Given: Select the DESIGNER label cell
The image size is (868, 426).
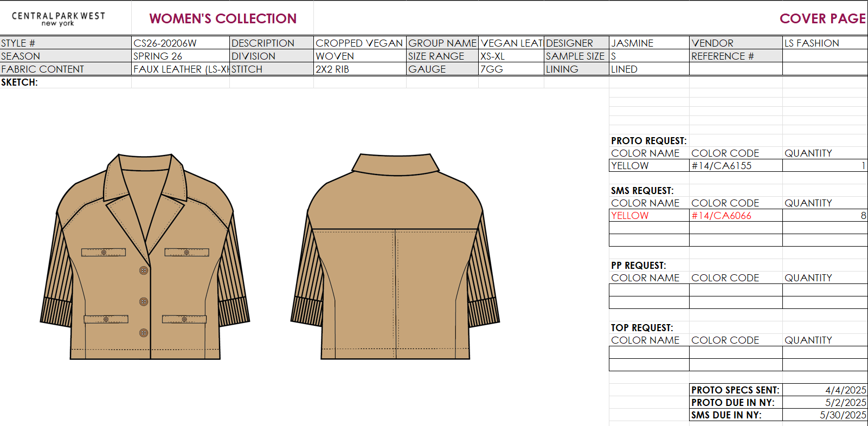Looking at the screenshot, I should pyautogui.click(x=576, y=43).
